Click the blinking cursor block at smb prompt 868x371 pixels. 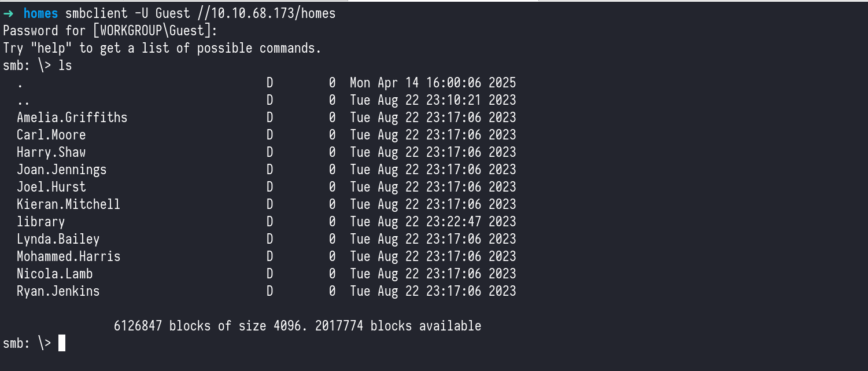click(x=62, y=343)
